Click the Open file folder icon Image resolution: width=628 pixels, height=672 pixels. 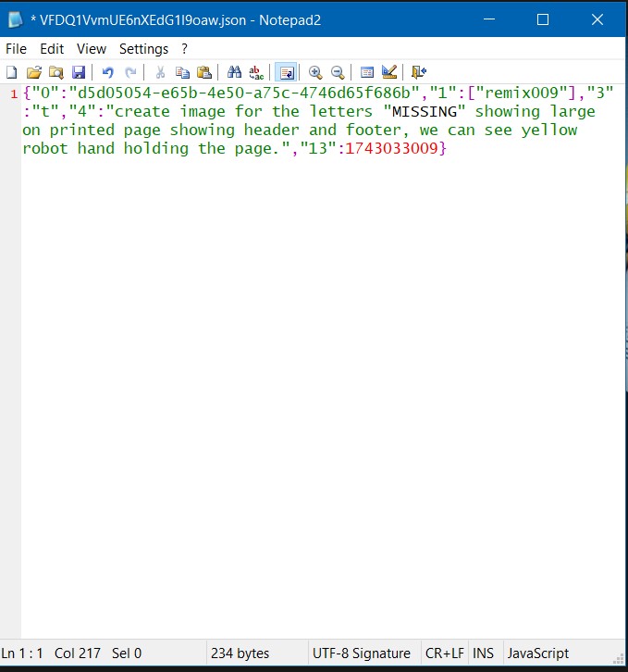point(34,72)
